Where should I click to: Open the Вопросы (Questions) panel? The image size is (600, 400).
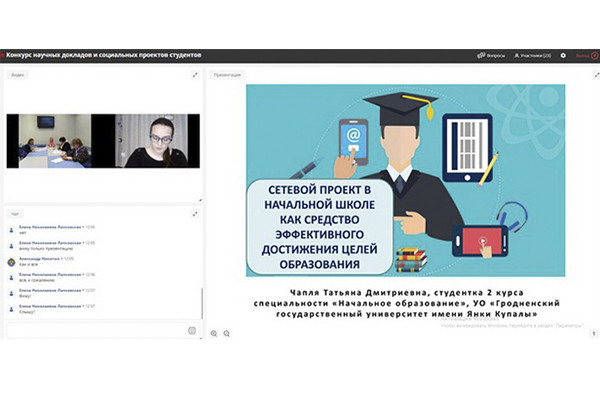495,56
